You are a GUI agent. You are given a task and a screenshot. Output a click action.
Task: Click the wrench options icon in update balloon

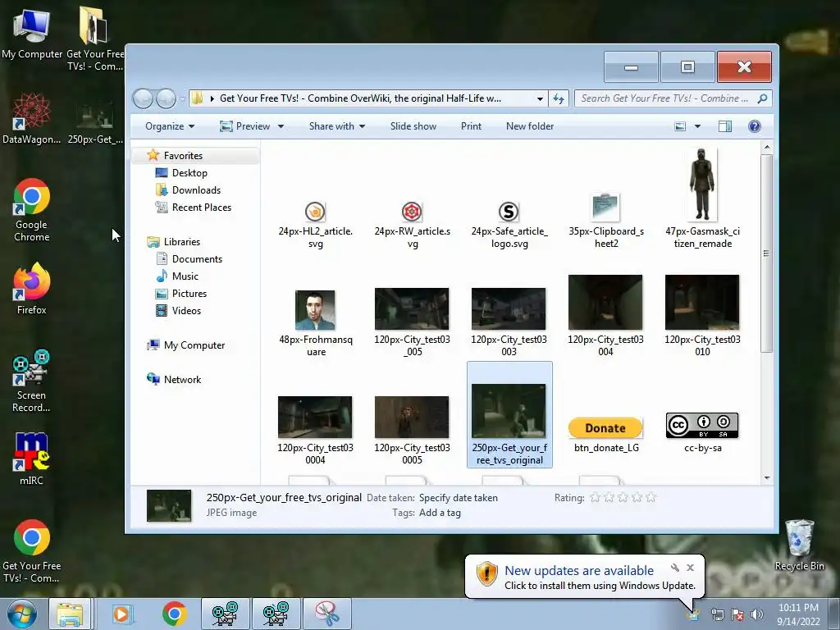[x=675, y=568]
